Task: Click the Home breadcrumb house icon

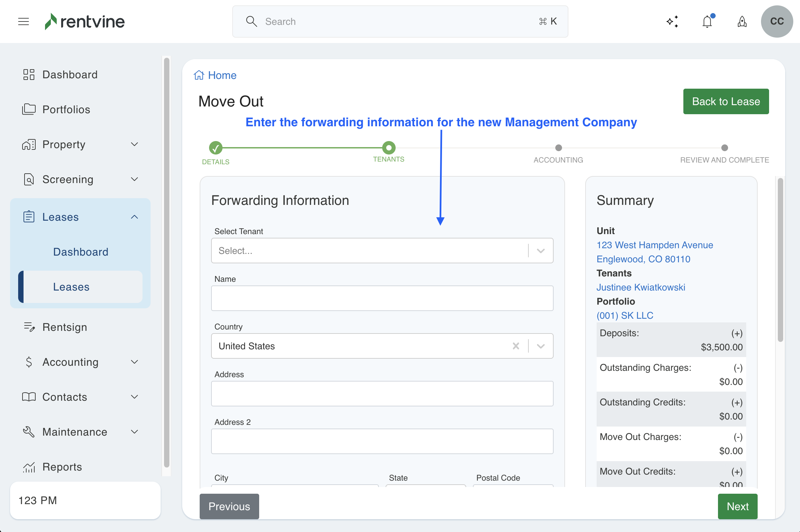Action: coord(199,75)
